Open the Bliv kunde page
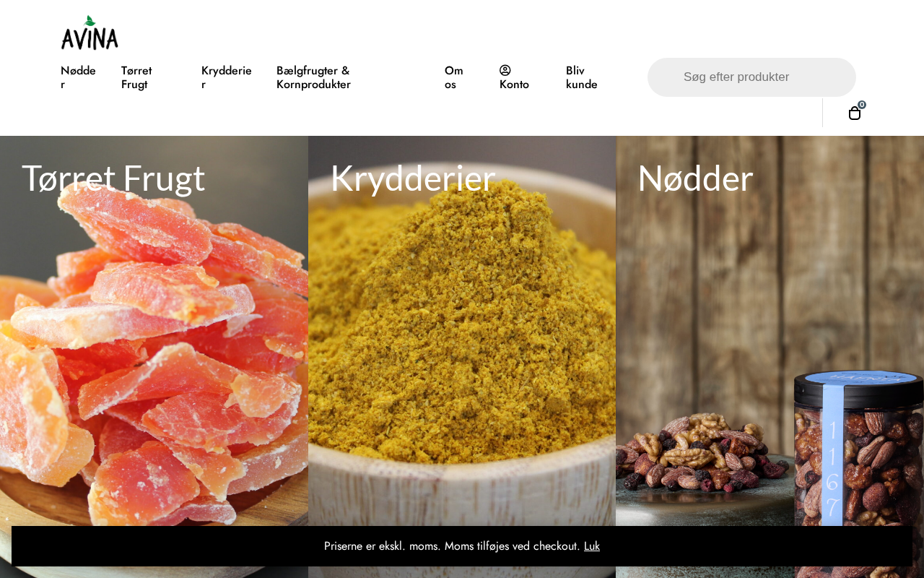The height and width of the screenshot is (578, 924). [582, 77]
